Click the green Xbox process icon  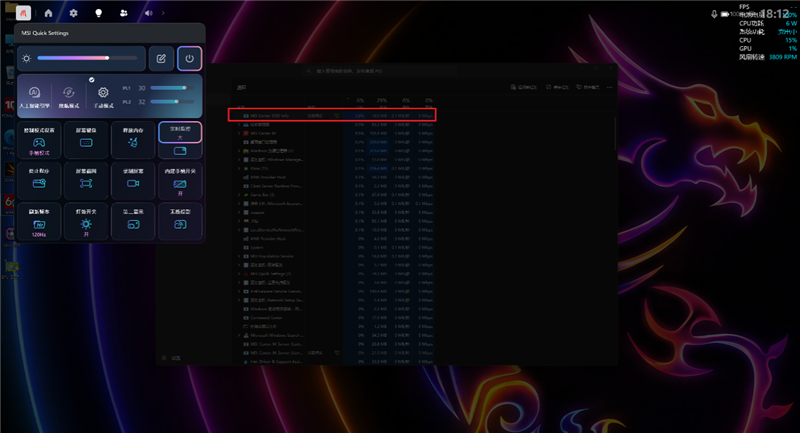point(246,168)
